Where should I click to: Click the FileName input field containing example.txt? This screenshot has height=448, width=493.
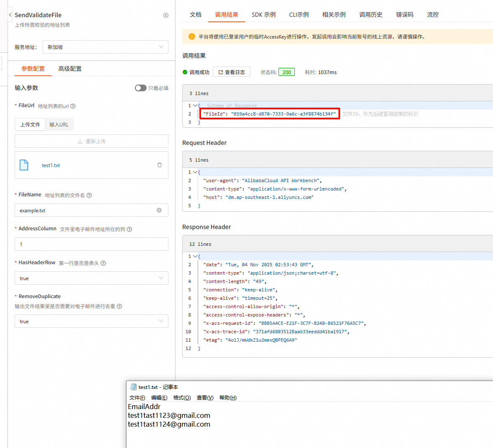91,210
